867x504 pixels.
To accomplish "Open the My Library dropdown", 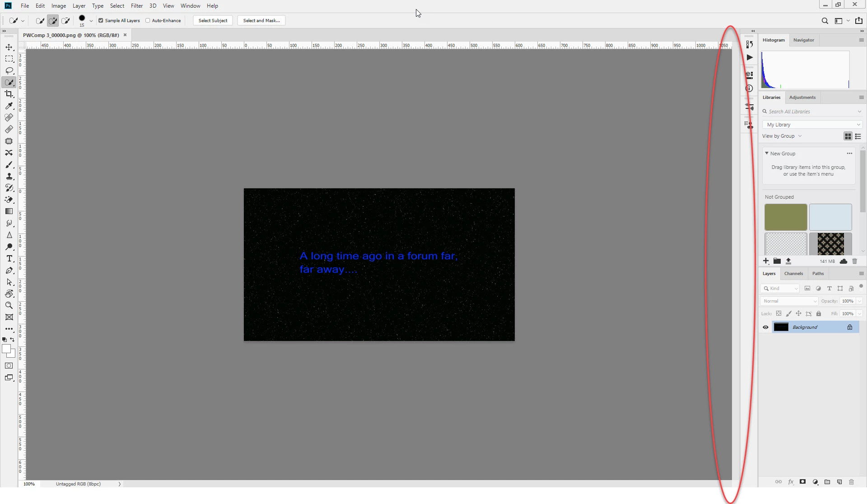I will click(812, 125).
